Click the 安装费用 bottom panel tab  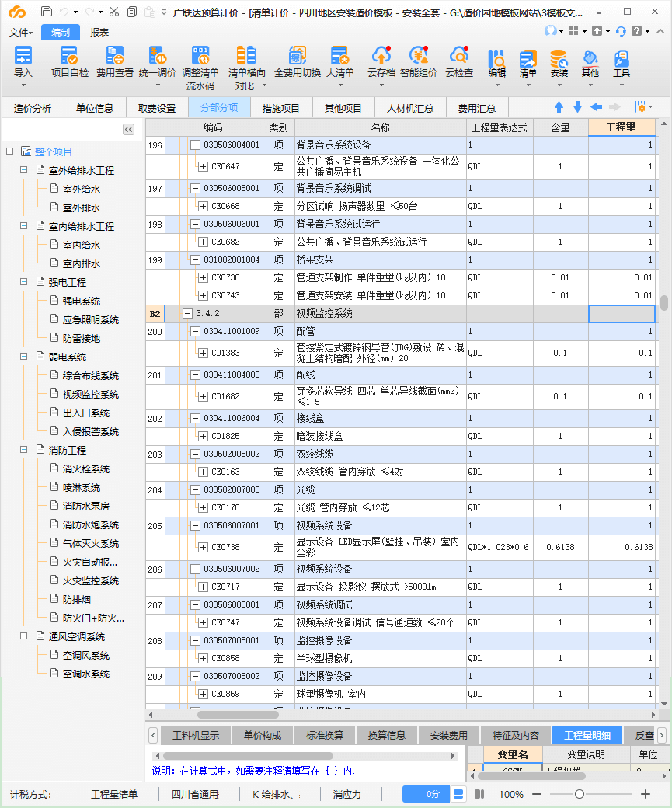tap(448, 735)
